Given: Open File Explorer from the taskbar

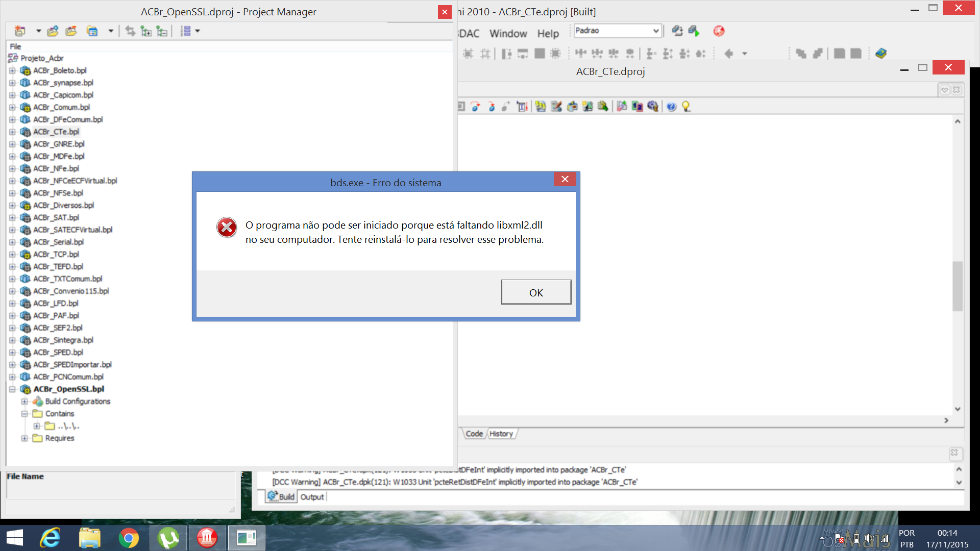Looking at the screenshot, I should click(90, 538).
